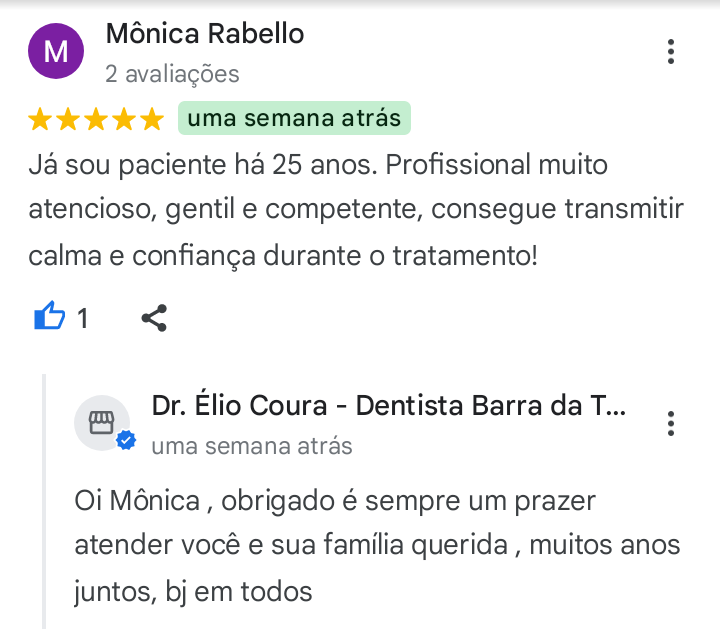720x630 pixels.
Task: Click the owner's reply text to Mônica
Action: point(377,546)
